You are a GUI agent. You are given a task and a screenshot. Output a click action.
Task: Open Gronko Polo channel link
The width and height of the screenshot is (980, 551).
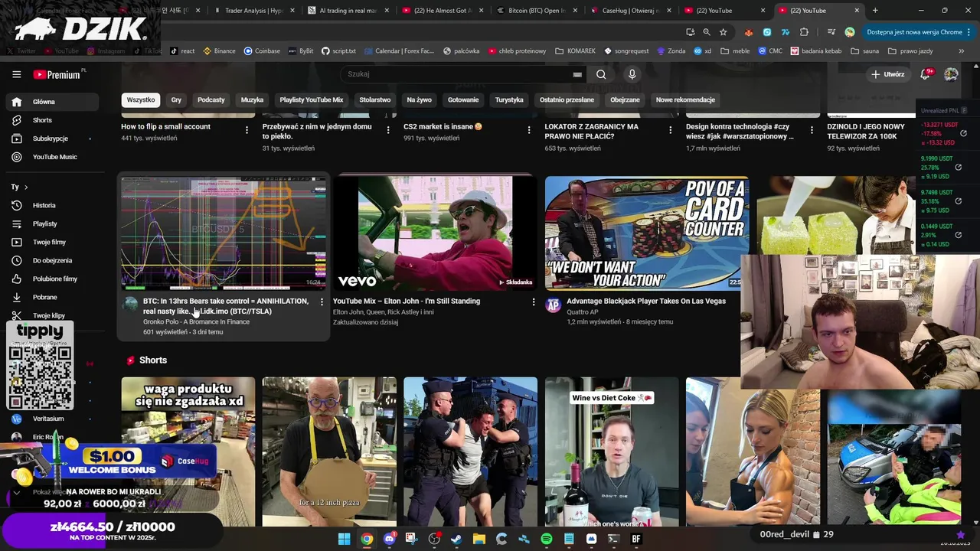pos(196,322)
